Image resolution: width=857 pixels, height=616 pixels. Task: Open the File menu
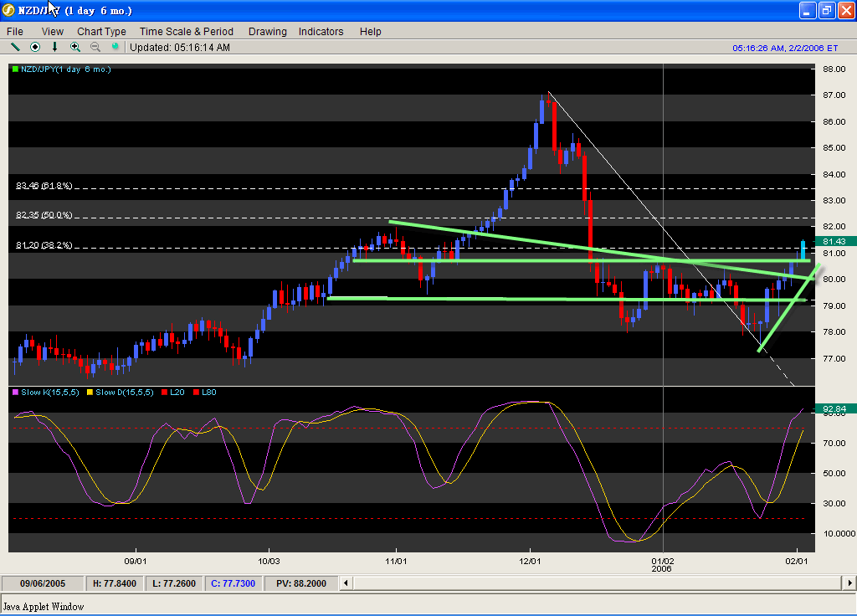click(15, 32)
